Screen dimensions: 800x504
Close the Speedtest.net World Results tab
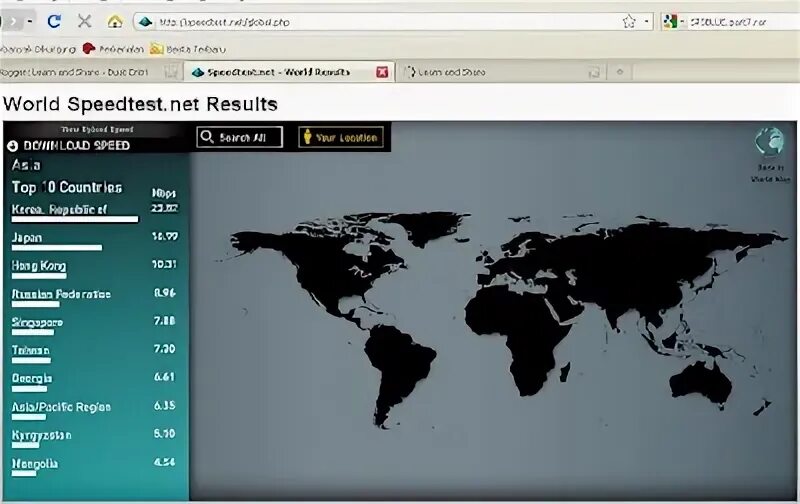click(382, 72)
